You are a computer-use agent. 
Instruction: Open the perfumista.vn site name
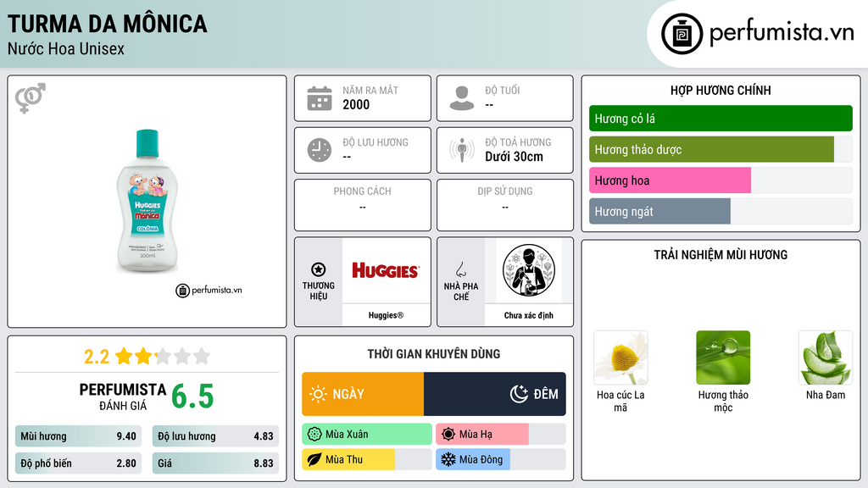point(782,33)
